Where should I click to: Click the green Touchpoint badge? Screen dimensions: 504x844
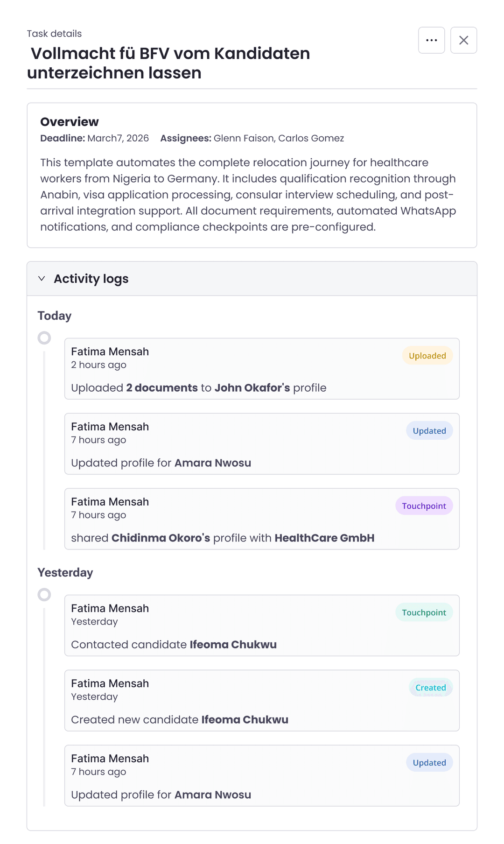point(424,612)
